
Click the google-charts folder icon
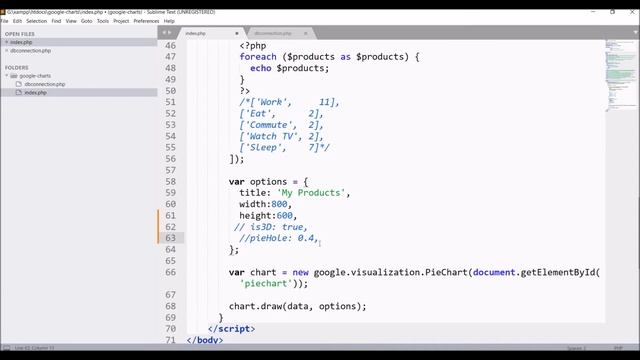pyautogui.click(x=14, y=76)
